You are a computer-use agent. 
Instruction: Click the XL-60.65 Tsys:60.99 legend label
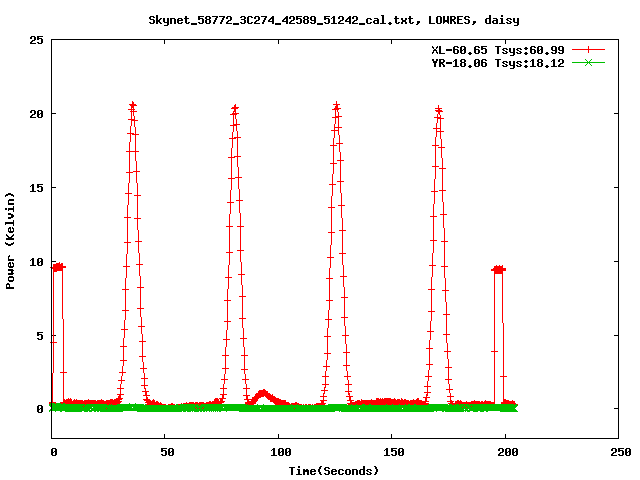point(498,50)
